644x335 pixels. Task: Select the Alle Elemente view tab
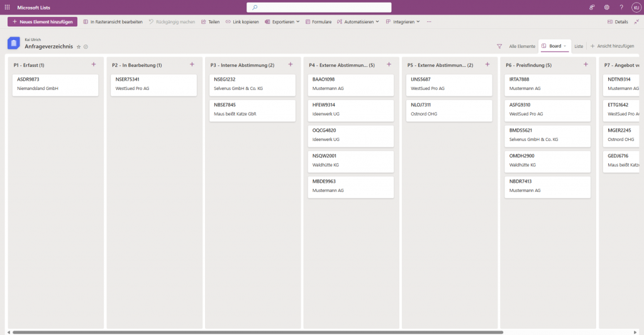(x=522, y=46)
